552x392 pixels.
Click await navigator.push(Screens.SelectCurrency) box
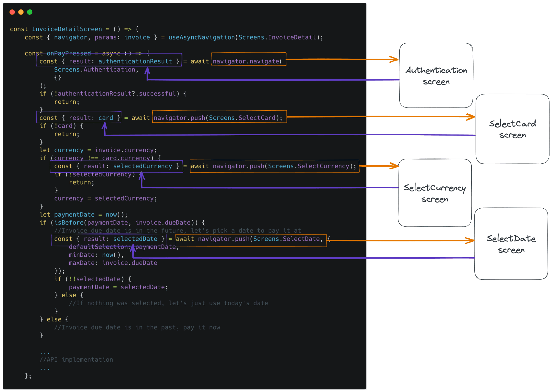[x=274, y=166]
